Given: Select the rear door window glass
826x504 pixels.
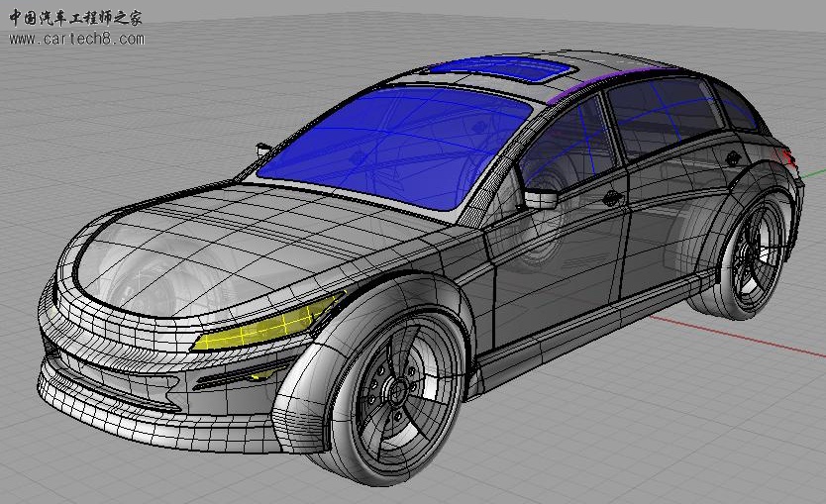Looking at the screenshot, I should (x=667, y=116).
